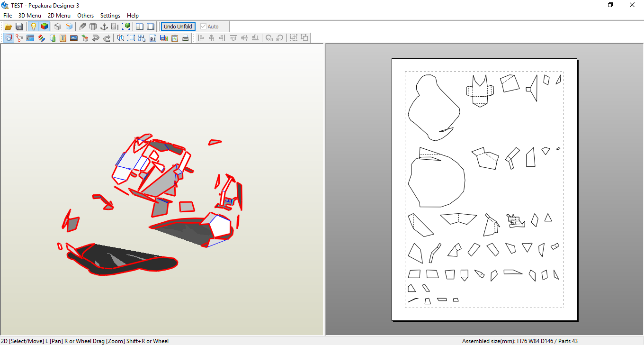Switch to the single-pane window layout

[x=151, y=27]
